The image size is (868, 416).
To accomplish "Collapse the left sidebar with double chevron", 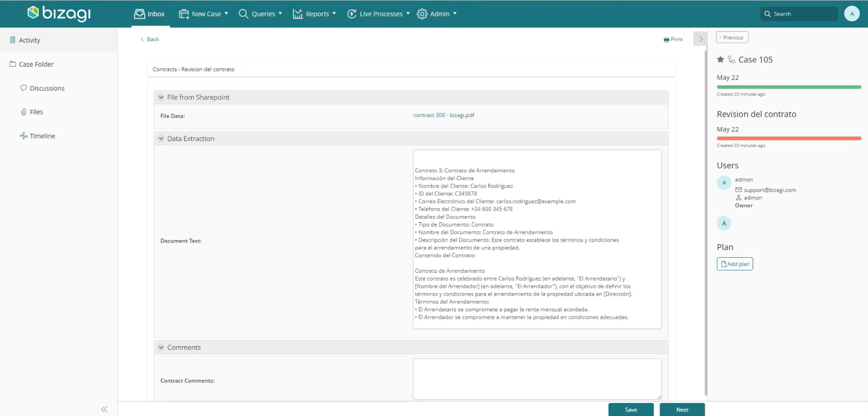I will pos(104,409).
